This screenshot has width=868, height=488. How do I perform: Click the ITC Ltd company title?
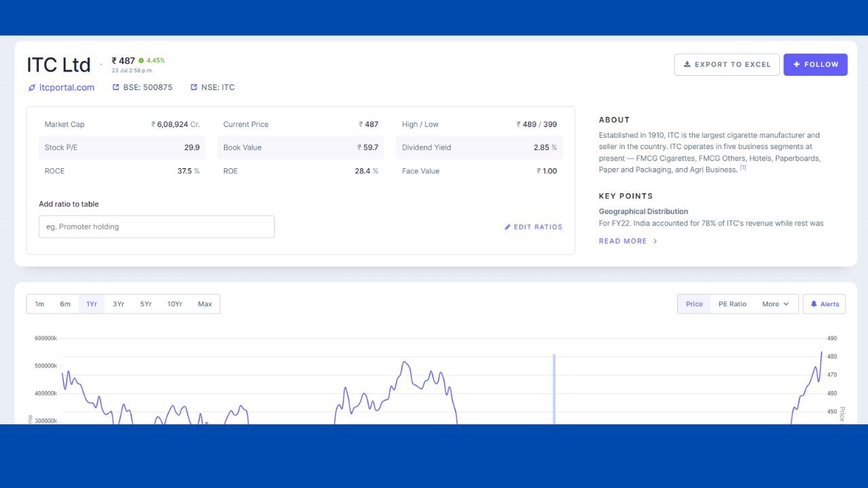tap(58, 65)
